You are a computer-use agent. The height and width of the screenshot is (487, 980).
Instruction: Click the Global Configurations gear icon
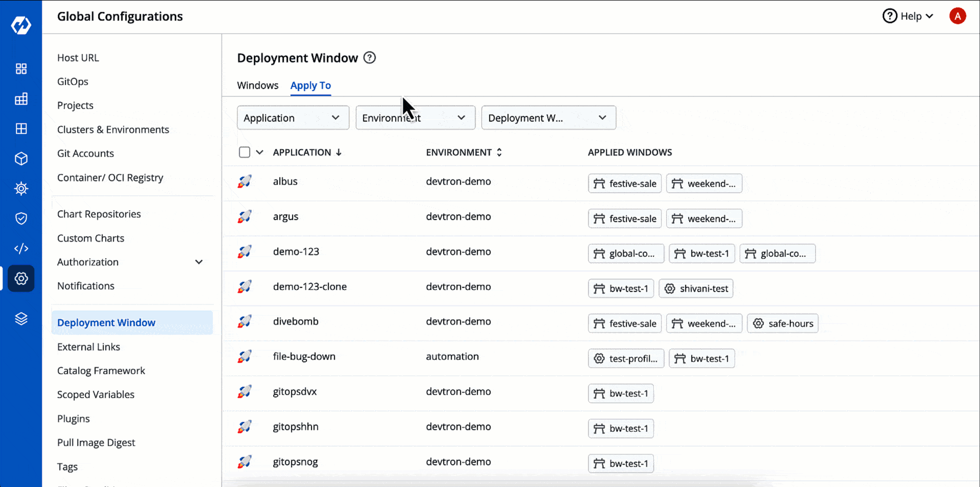click(x=21, y=278)
